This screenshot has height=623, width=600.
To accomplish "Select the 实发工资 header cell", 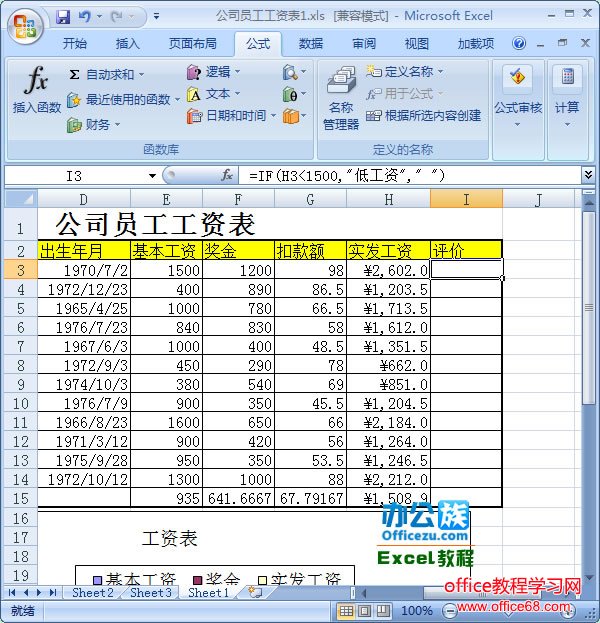I will click(x=388, y=250).
